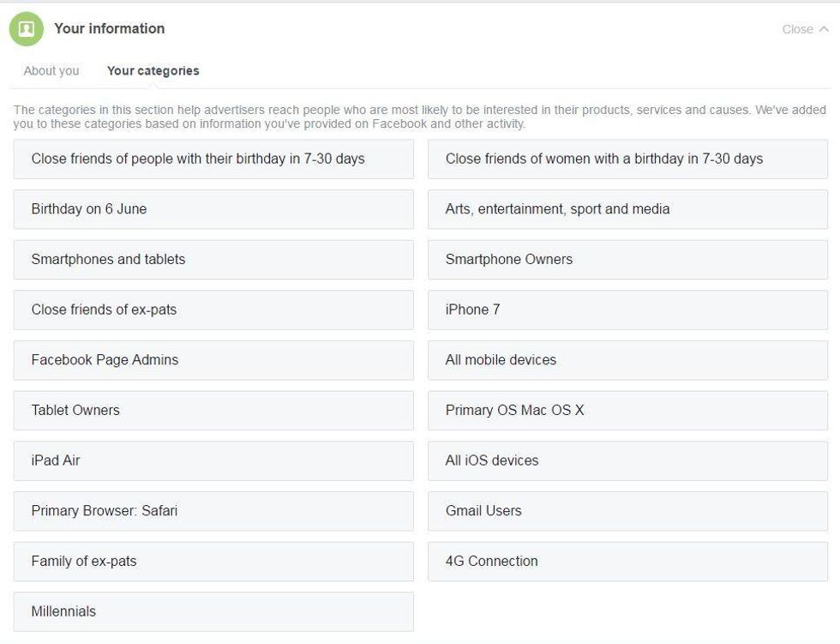Click the iPhone 7 category tile
Screen dimensions: 840x644
point(627,310)
